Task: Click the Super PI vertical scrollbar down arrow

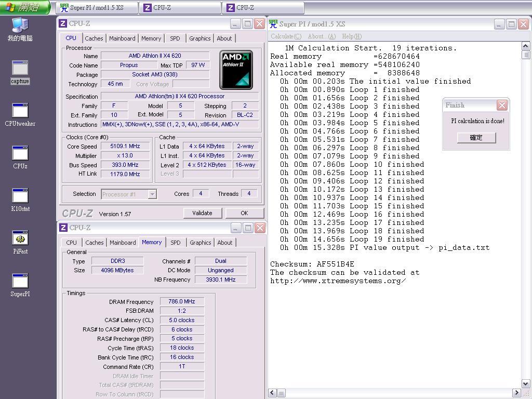Action: 525,384
